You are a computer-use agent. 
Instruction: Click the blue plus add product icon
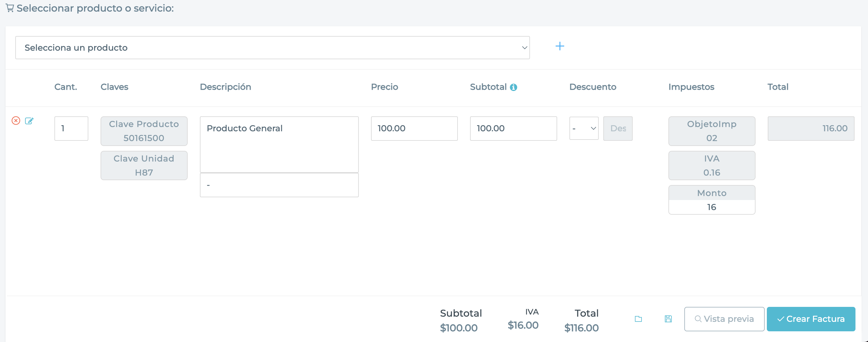coord(560,46)
